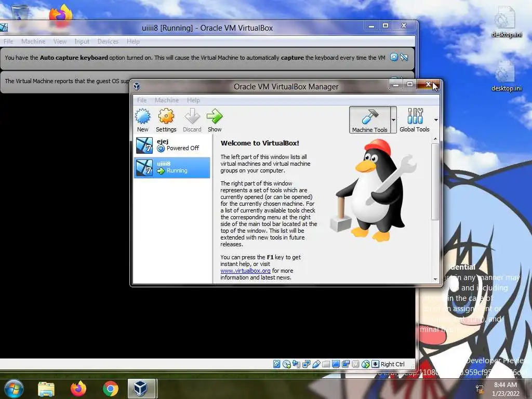Close the VirtualBox Manager window
The height and width of the screenshot is (399, 532).
(429, 84)
